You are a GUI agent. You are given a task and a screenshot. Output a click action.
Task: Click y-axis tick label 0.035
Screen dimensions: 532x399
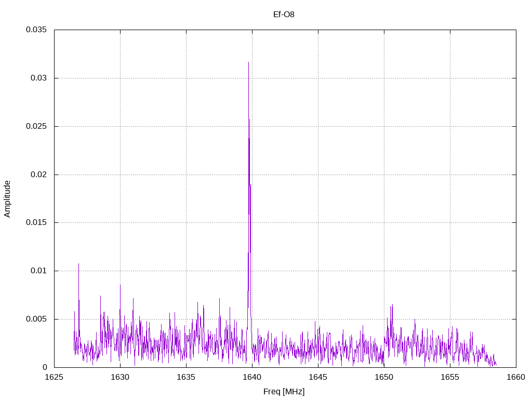point(36,30)
